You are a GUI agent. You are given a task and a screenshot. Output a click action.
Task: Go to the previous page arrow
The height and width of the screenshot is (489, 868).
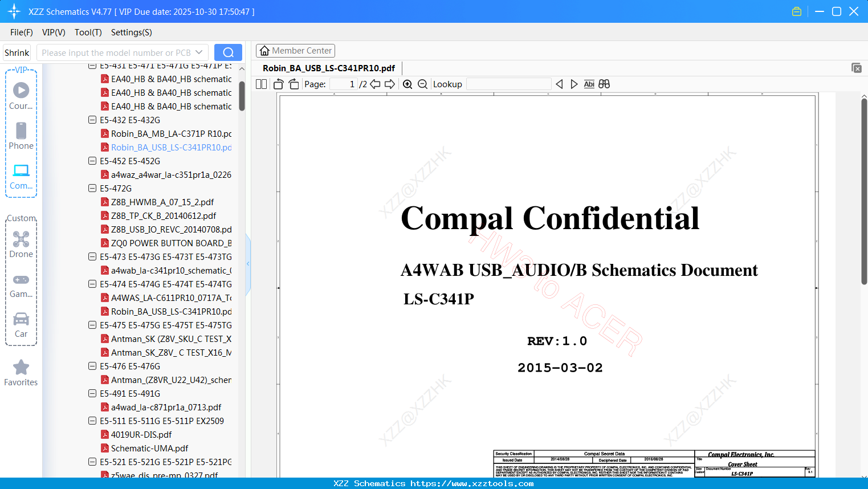tap(375, 84)
